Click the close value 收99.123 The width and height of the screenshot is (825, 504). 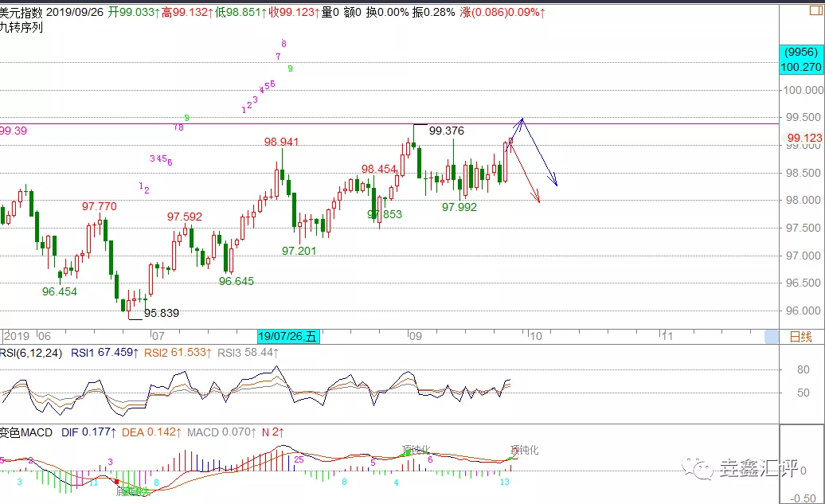(x=294, y=12)
